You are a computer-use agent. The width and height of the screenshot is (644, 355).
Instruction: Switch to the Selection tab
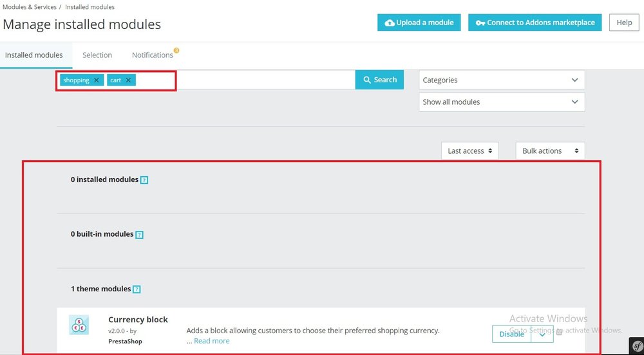(x=97, y=55)
